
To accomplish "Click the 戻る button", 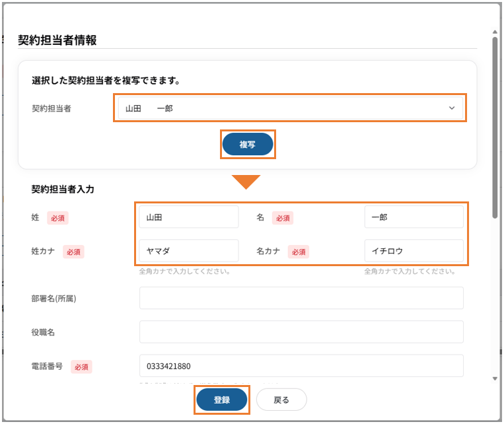I will point(281,400).
